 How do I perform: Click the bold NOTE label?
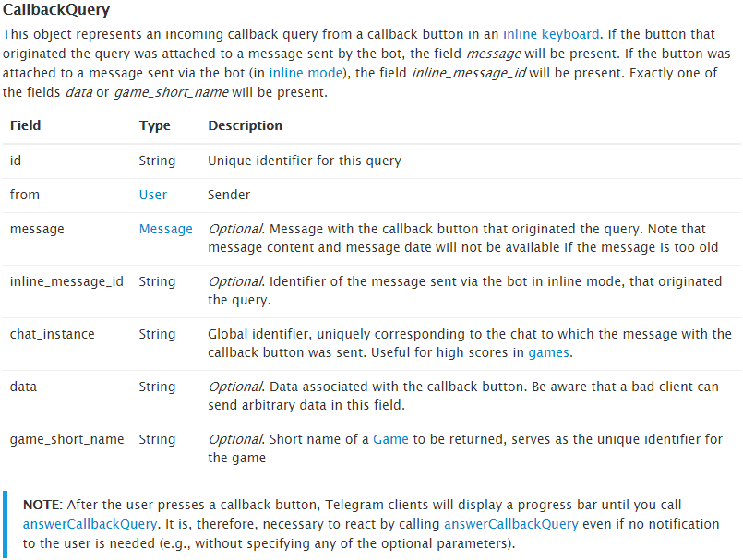click(x=41, y=506)
